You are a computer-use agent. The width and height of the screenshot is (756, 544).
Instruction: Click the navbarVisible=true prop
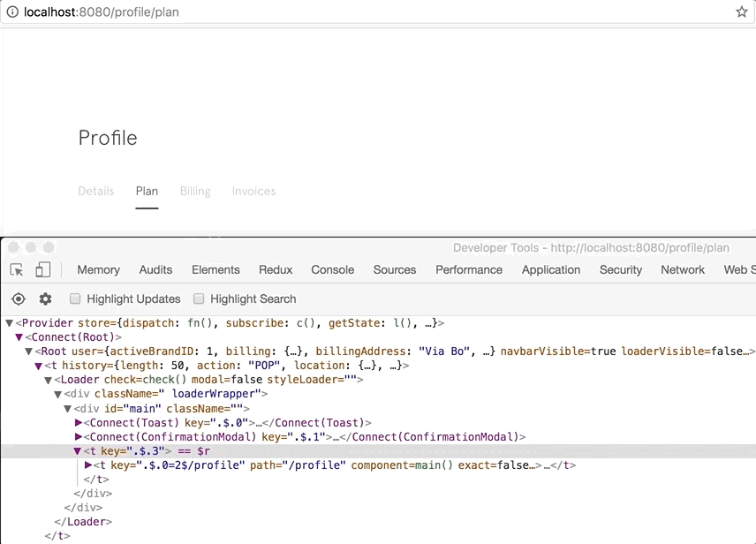pyautogui.click(x=558, y=351)
